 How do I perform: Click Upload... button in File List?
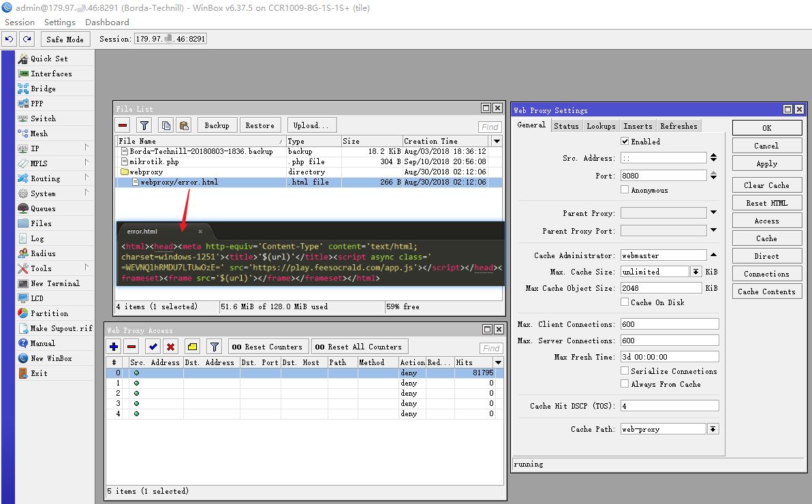[x=311, y=125]
